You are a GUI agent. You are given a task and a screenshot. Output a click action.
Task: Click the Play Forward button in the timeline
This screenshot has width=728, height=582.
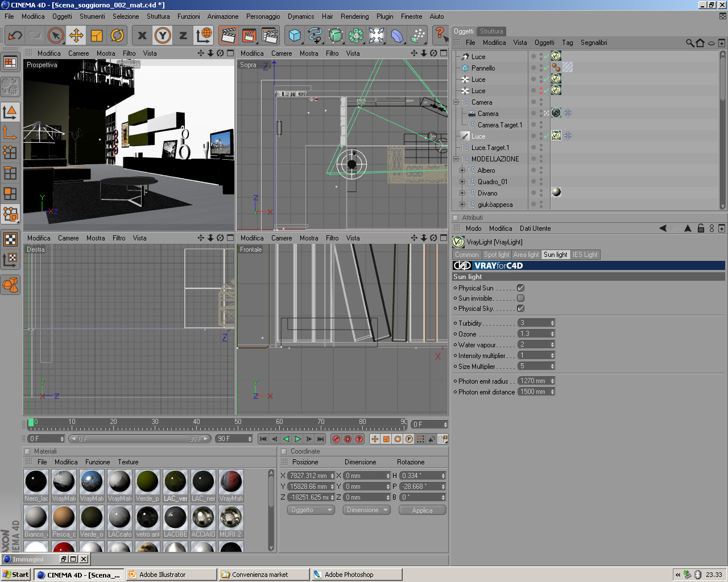[297, 439]
